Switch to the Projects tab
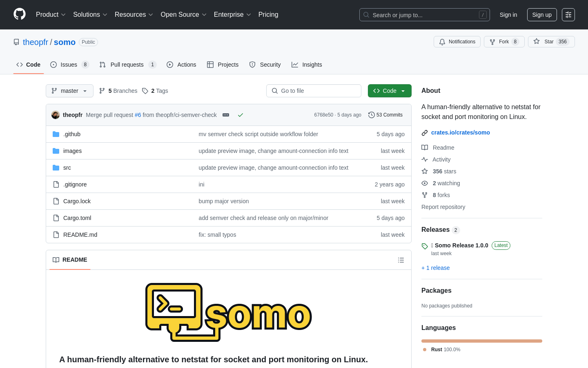This screenshot has width=588, height=368. 223,65
